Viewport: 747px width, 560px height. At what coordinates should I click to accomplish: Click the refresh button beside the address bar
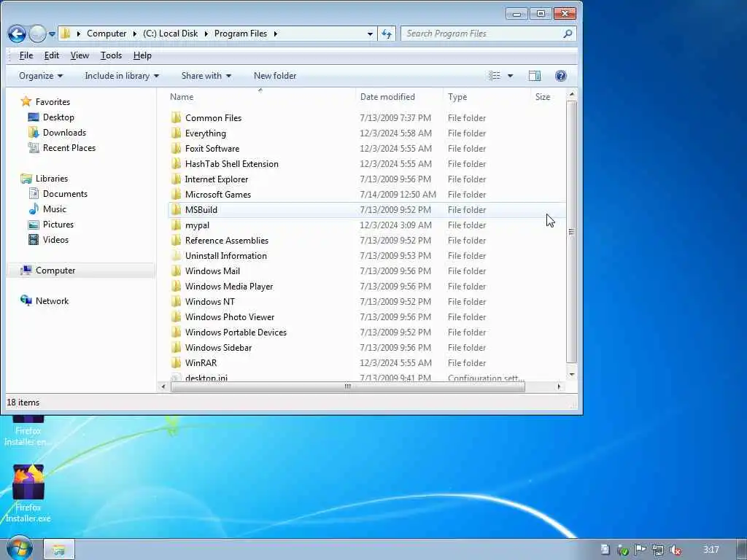pos(387,34)
